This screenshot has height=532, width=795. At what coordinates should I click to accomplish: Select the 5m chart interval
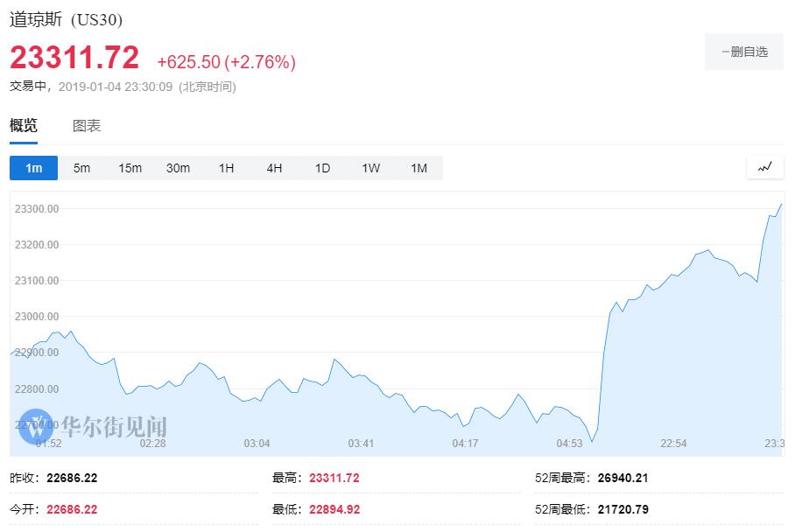(81, 168)
